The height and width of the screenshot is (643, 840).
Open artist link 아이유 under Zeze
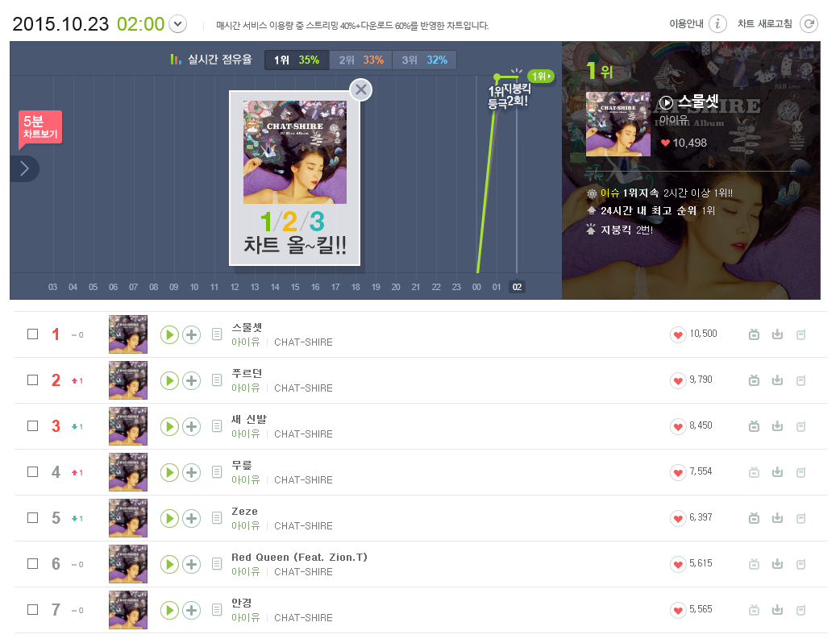tap(245, 525)
